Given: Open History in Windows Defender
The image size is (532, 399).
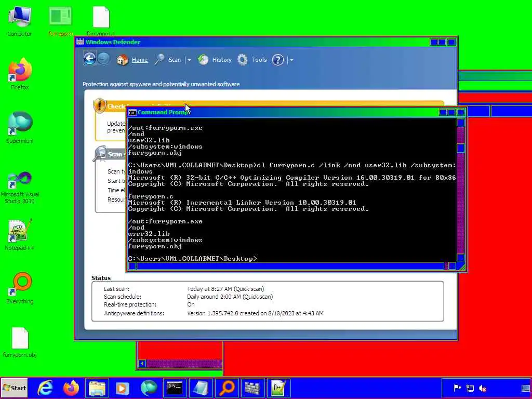Looking at the screenshot, I should coord(221,60).
